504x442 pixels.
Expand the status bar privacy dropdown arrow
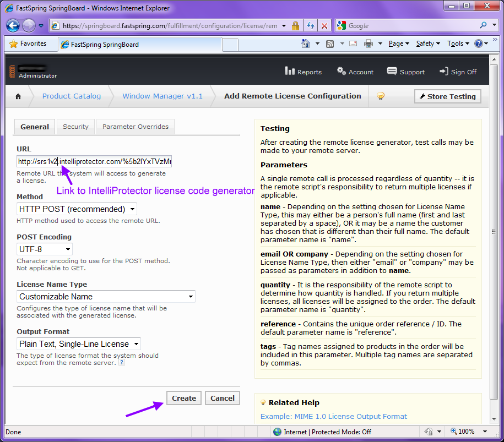pyautogui.click(x=439, y=432)
